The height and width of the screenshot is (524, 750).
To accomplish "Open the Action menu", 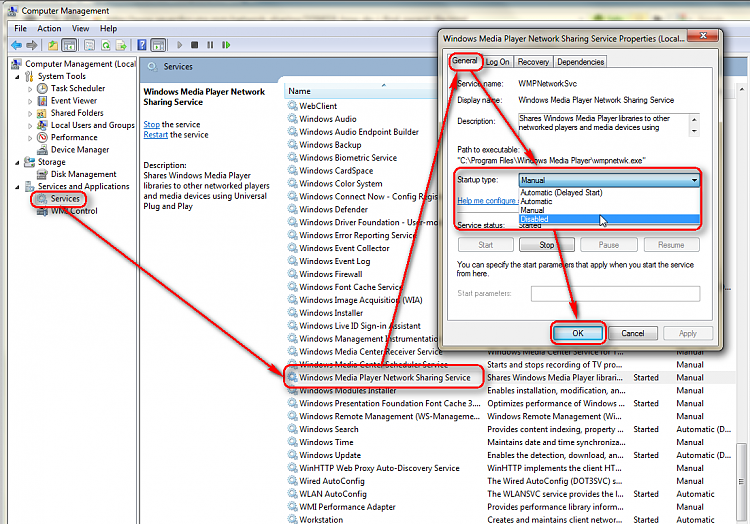I will pyautogui.click(x=49, y=29).
